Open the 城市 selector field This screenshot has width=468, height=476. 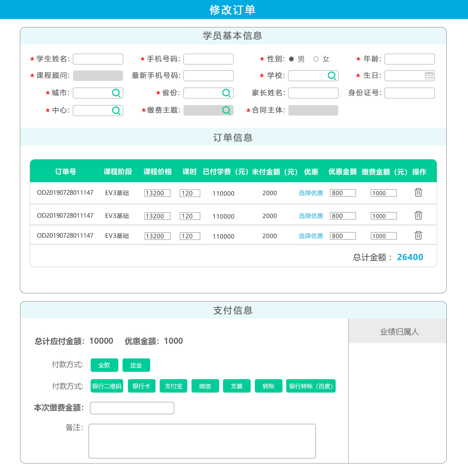(x=98, y=93)
